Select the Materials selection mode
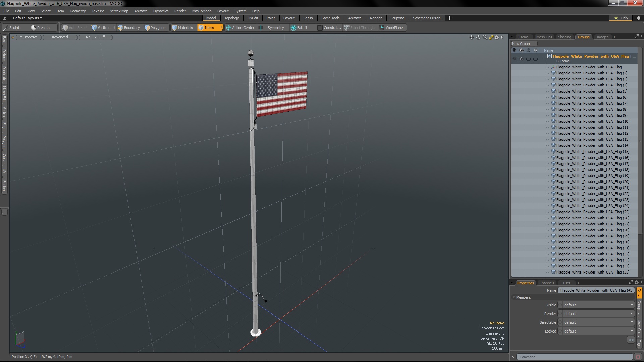644x362 pixels. tap(182, 28)
